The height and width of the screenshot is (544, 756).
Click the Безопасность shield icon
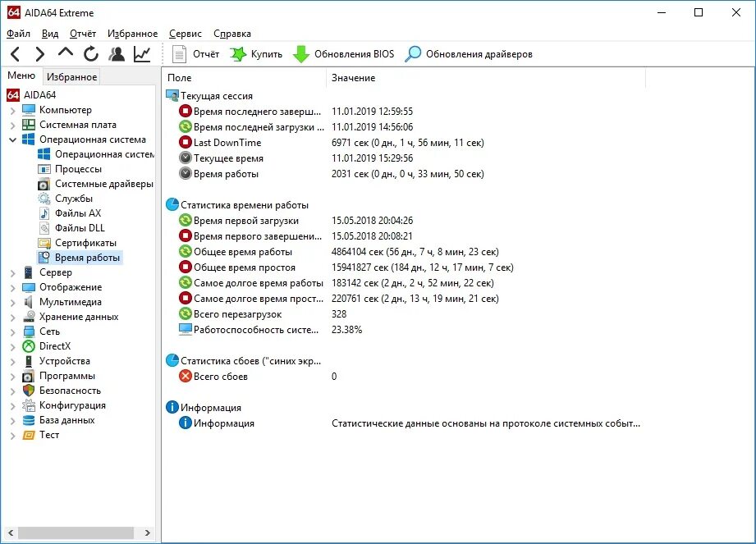[29, 391]
